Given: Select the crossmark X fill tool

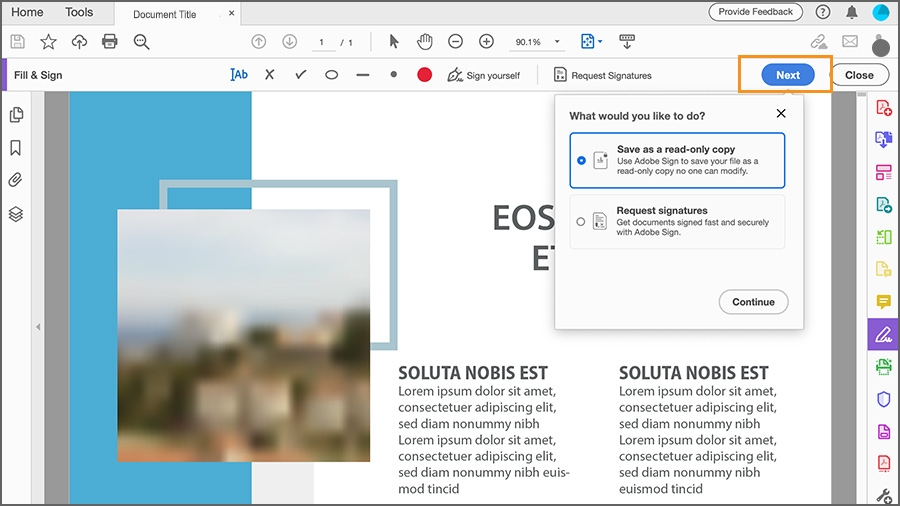Looking at the screenshot, I should 270,75.
